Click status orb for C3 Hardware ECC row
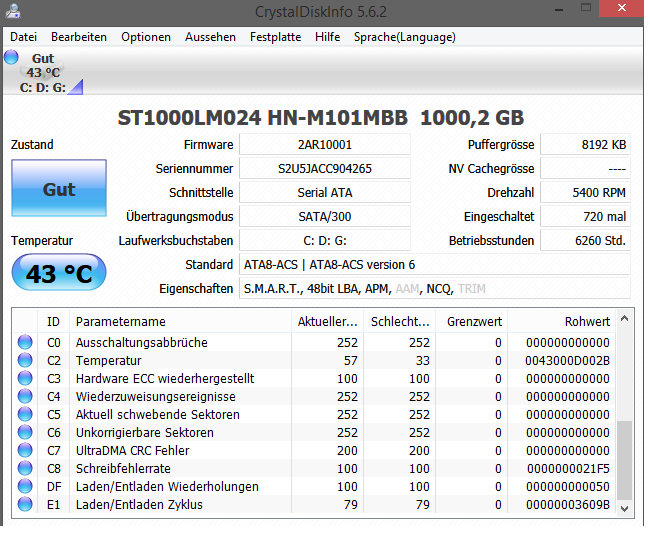The height and width of the screenshot is (534, 650). (x=25, y=378)
